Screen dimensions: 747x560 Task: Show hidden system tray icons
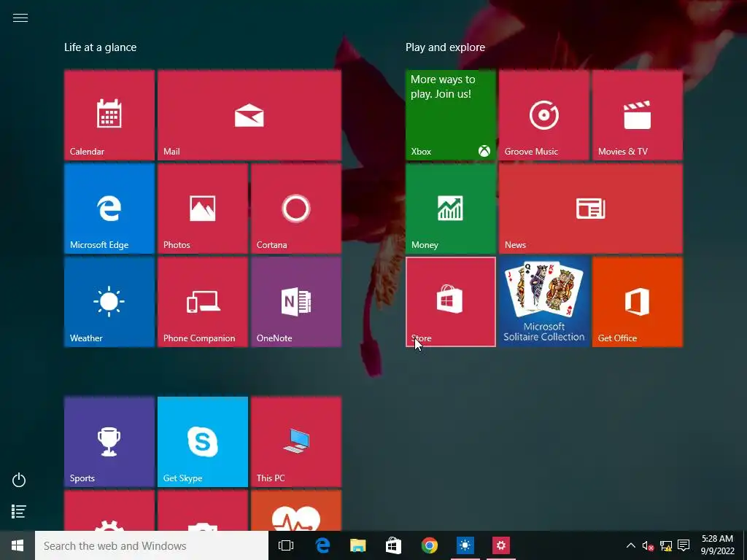point(630,545)
